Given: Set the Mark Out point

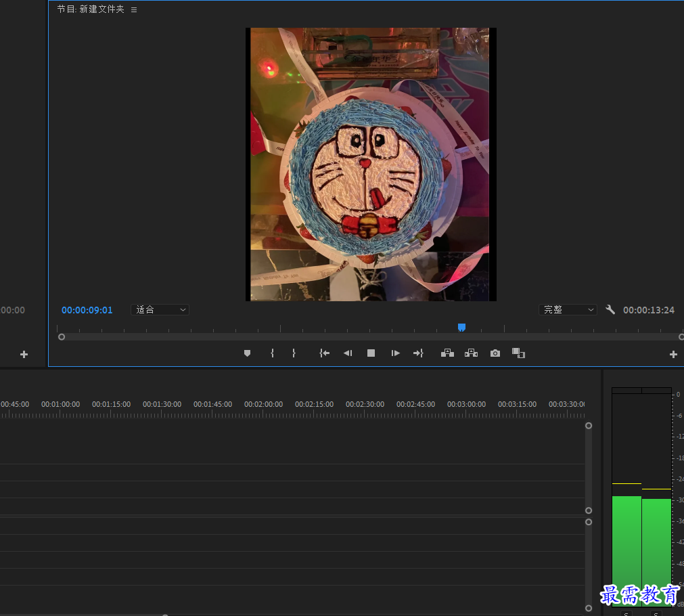Looking at the screenshot, I should 294,353.
